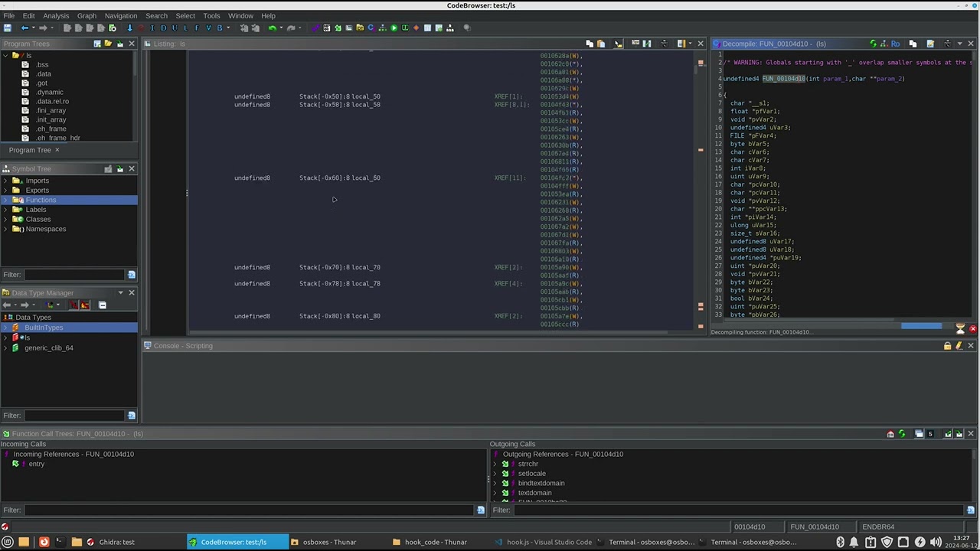Click the green play Script Manager icon
This screenshot has width=980, height=551.
(x=394, y=28)
